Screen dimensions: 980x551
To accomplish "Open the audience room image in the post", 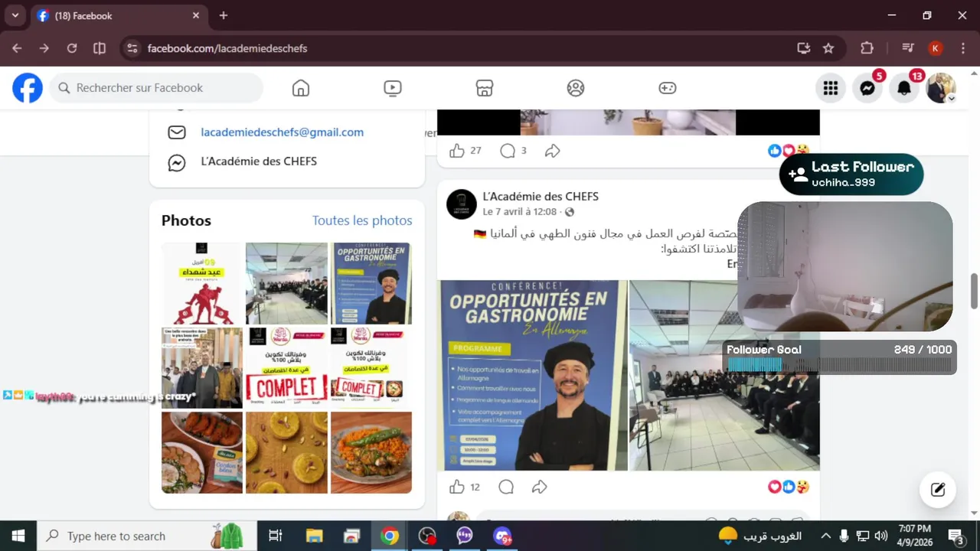I will (x=724, y=375).
